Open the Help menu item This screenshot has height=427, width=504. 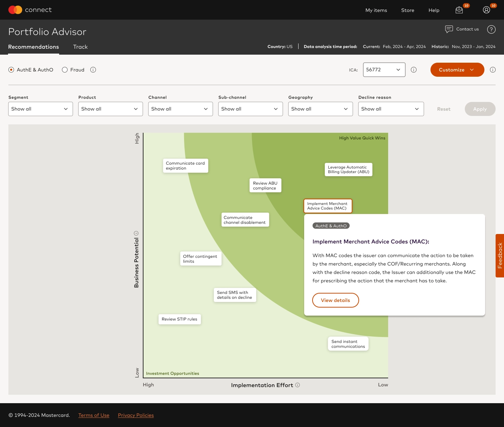pyautogui.click(x=434, y=10)
